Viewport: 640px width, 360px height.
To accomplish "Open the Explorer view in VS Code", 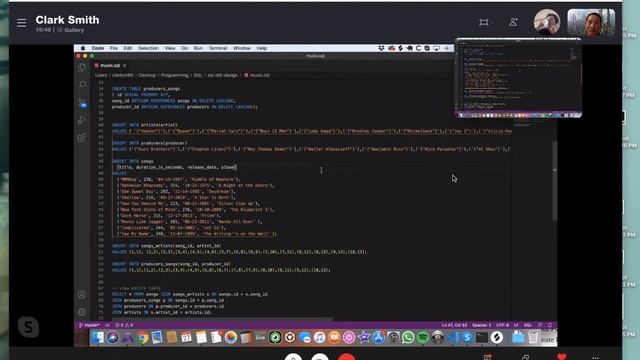I will 82,67.
